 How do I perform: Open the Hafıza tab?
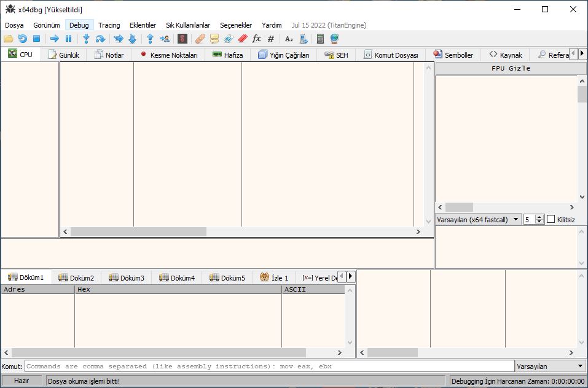[227, 55]
